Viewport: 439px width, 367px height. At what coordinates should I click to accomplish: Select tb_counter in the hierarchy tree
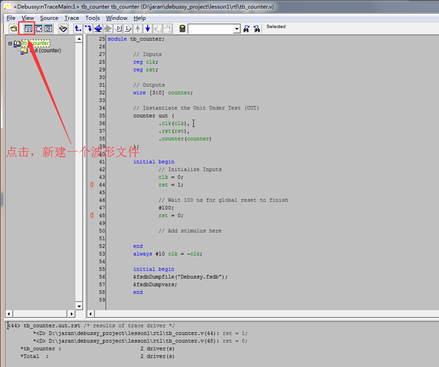[36, 43]
